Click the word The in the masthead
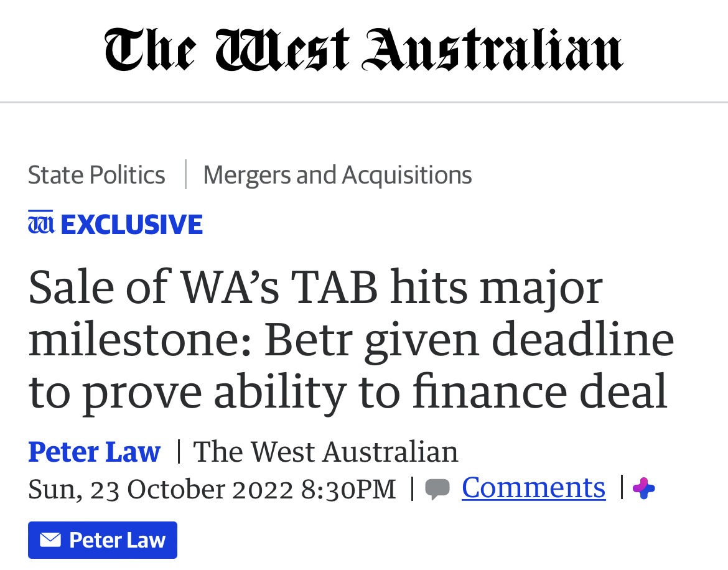This screenshot has height=570, width=728. tap(151, 49)
